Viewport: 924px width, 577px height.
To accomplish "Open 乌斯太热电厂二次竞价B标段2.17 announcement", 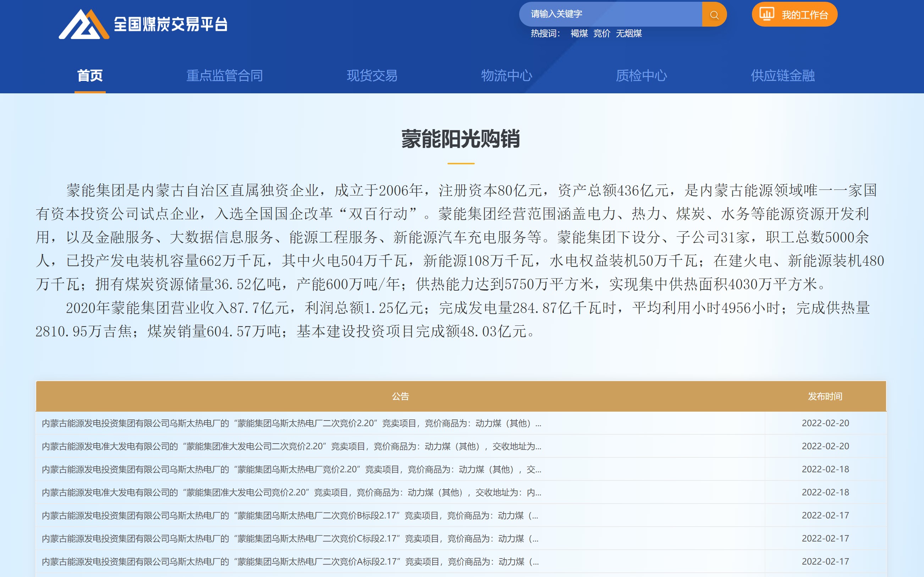I will pos(290,516).
